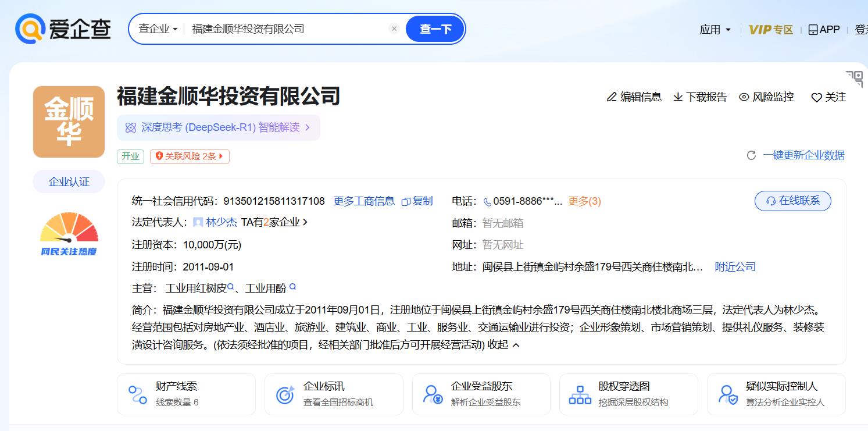Image resolution: width=868 pixels, height=431 pixels.
Task: Click the 暂无邮箱 email value
Action: click(503, 223)
